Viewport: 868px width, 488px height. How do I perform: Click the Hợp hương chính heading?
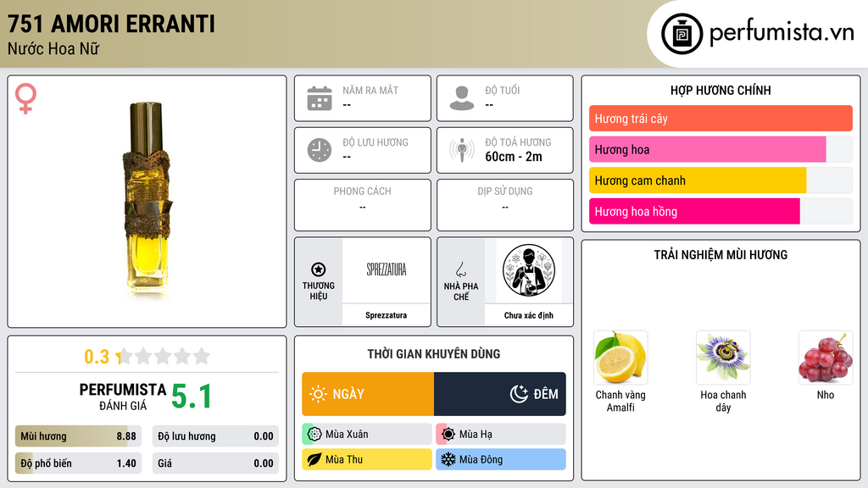point(721,90)
